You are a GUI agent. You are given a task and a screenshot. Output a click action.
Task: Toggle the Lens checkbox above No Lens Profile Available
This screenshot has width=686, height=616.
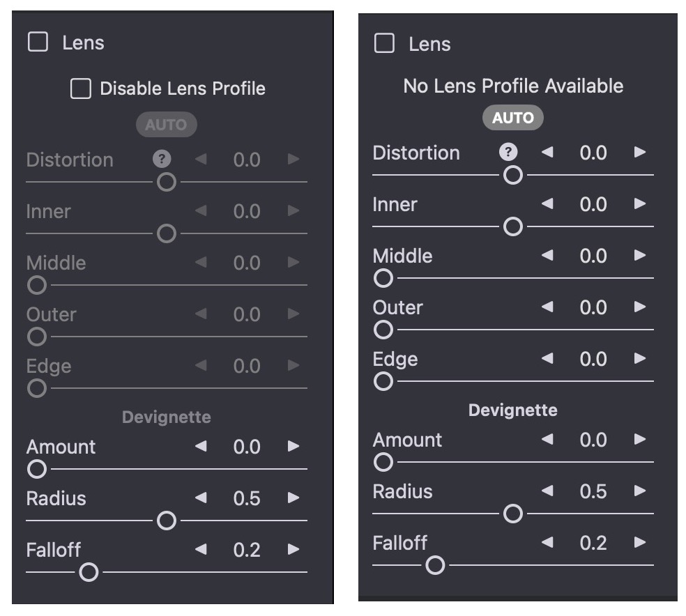(384, 44)
